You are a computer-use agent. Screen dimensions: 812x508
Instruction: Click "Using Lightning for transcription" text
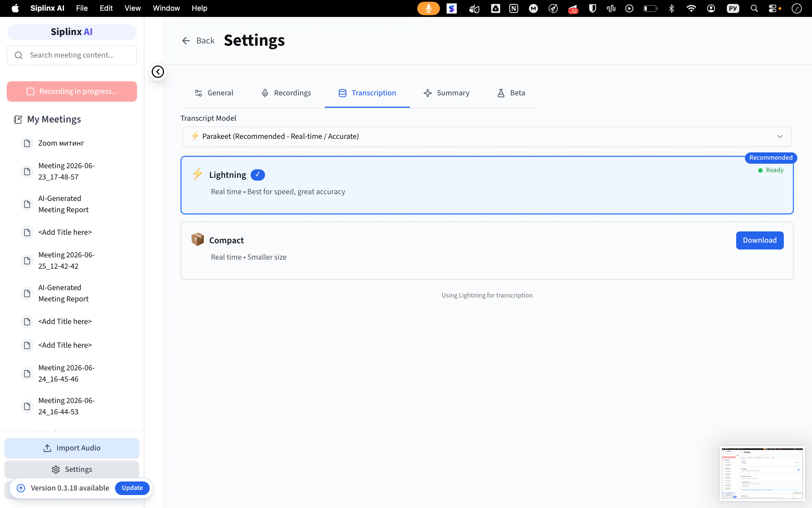487,295
